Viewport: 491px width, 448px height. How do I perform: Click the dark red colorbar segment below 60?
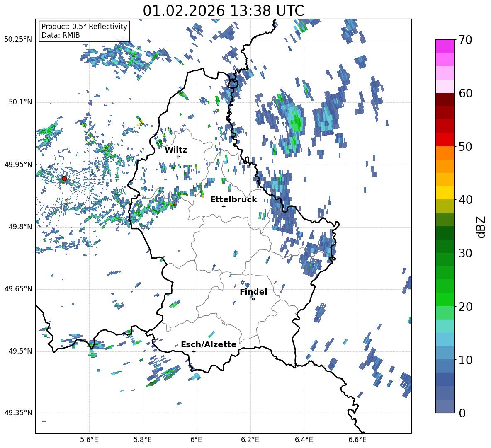click(445, 99)
